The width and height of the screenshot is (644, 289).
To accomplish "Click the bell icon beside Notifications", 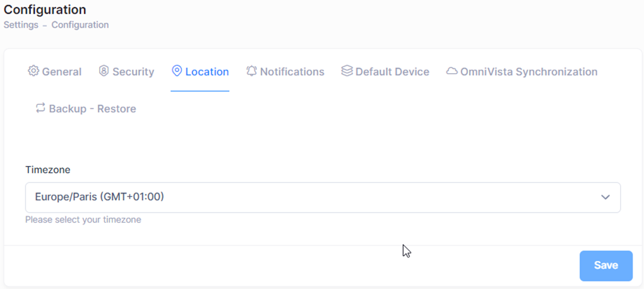I will point(252,71).
